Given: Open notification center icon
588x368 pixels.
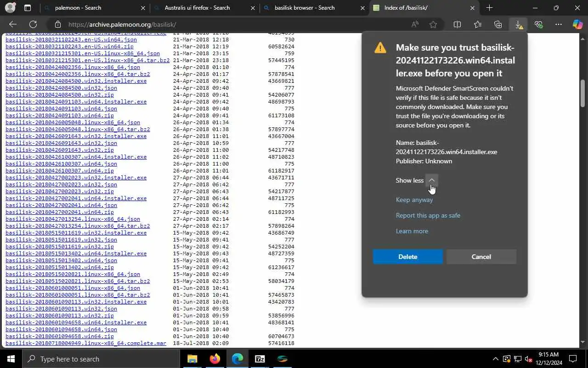Looking at the screenshot, I should (573, 359).
